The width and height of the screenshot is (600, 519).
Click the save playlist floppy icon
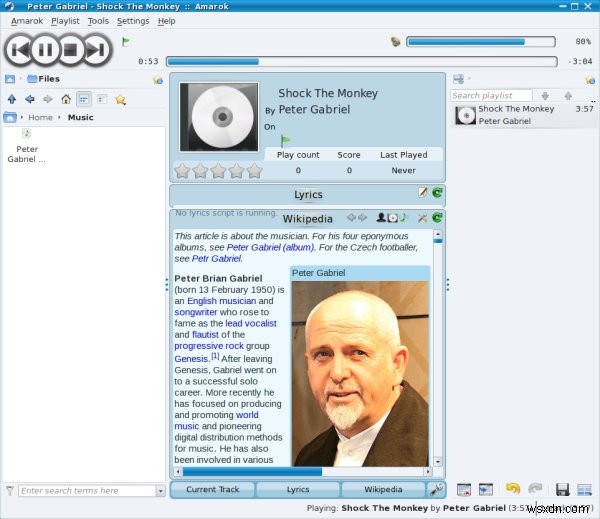pyautogui.click(x=561, y=489)
